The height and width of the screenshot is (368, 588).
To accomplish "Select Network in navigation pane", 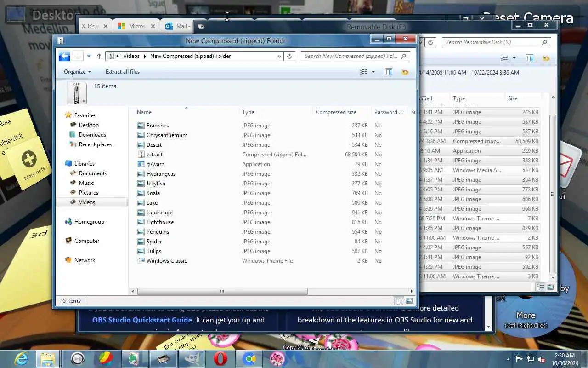I will [85, 260].
